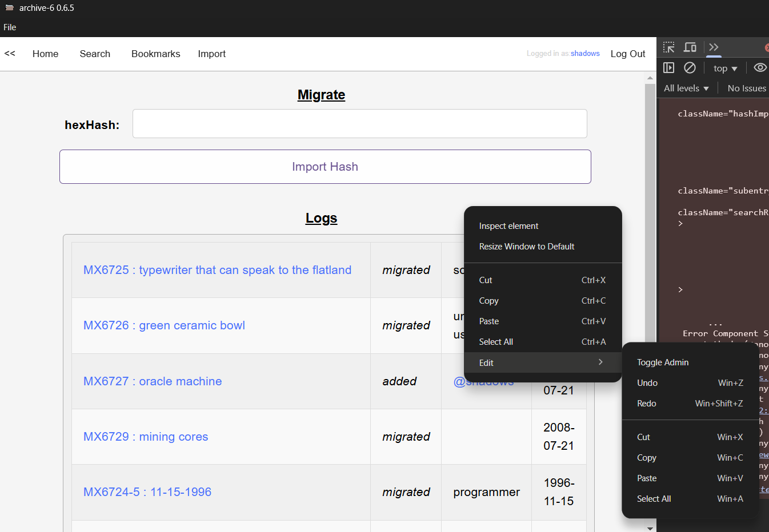Click the page scrollbar down arrow
Screen dimensions: 769x532
[x=650, y=528]
